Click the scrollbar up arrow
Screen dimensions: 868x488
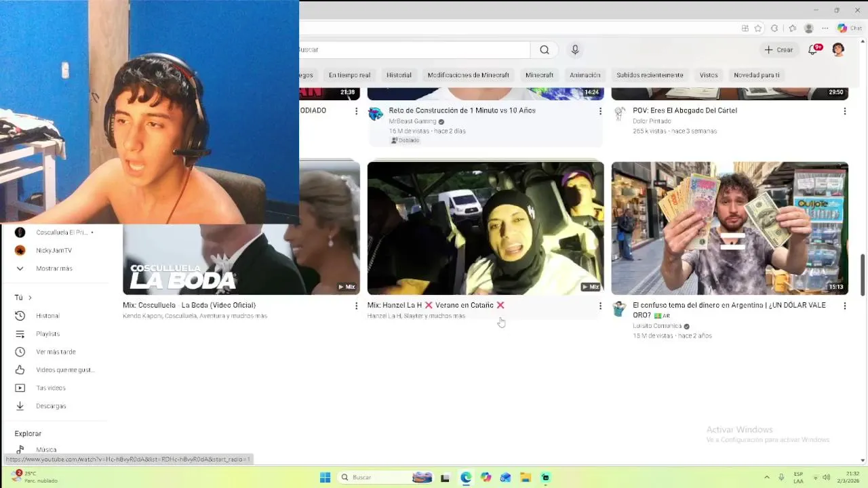coord(863,42)
